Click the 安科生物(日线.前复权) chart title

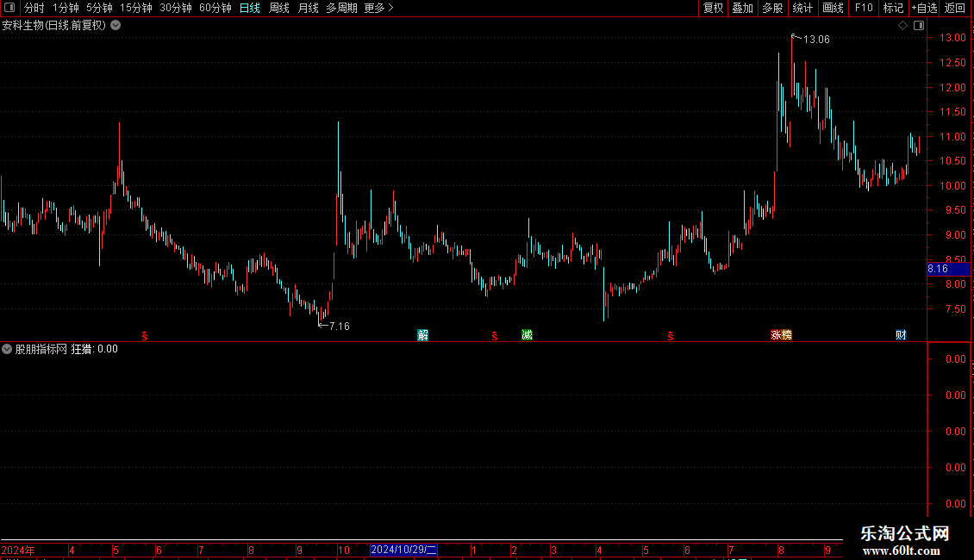54,26
